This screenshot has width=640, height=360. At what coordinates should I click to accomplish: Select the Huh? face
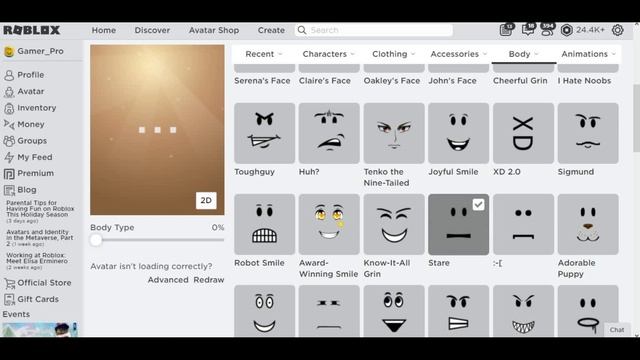329,133
